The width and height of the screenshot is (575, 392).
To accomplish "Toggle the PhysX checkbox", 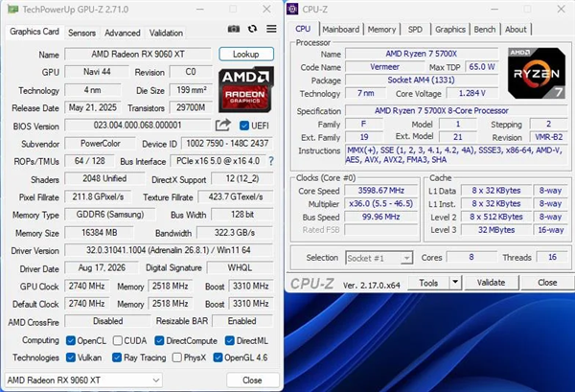I will click(176, 357).
